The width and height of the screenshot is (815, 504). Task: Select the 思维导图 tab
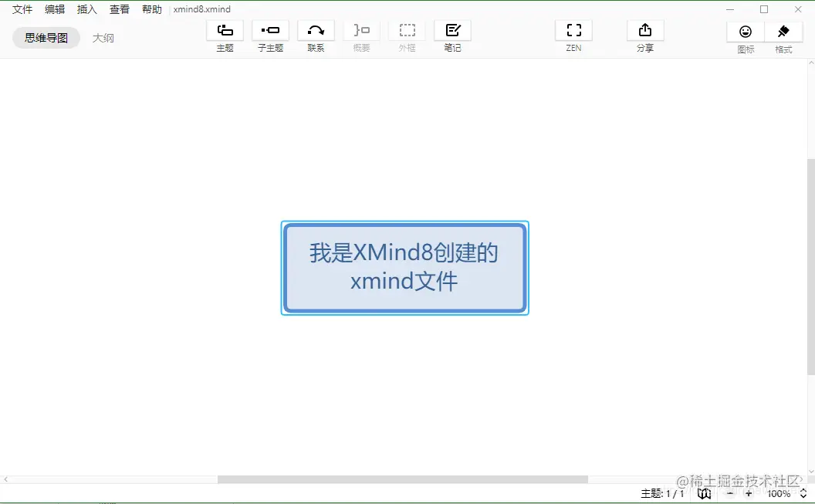click(x=46, y=36)
